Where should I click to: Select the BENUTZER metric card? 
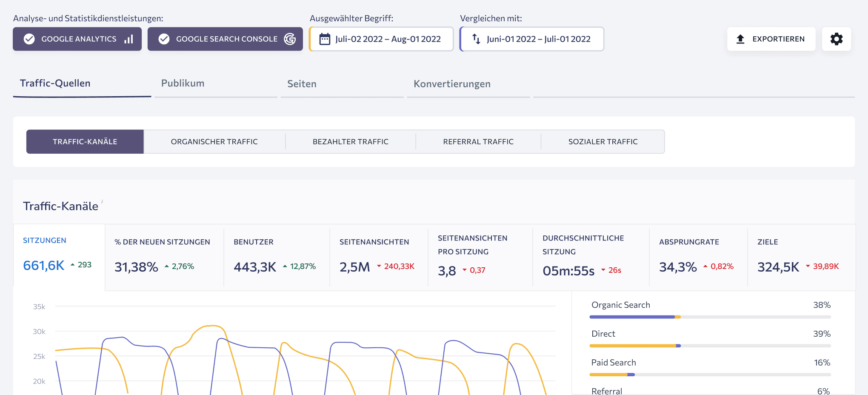(277, 258)
